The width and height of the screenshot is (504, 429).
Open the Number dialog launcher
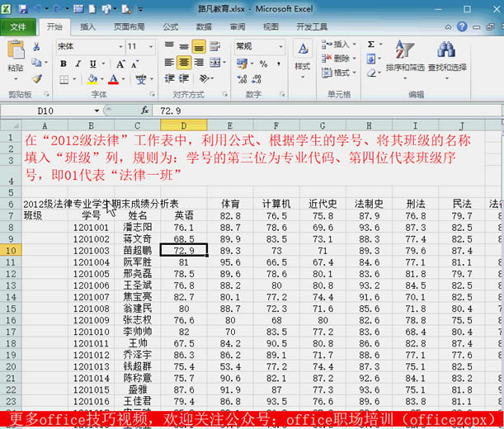click(x=282, y=94)
